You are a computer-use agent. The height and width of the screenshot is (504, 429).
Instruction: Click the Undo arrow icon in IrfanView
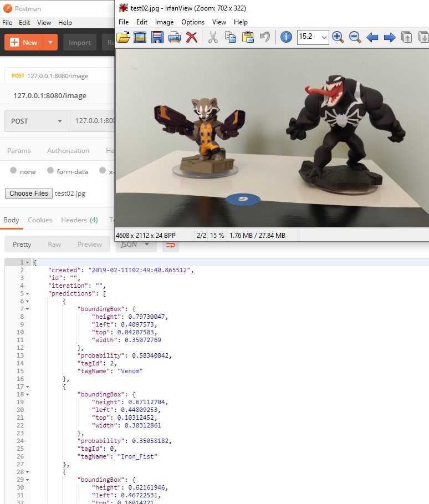265,37
